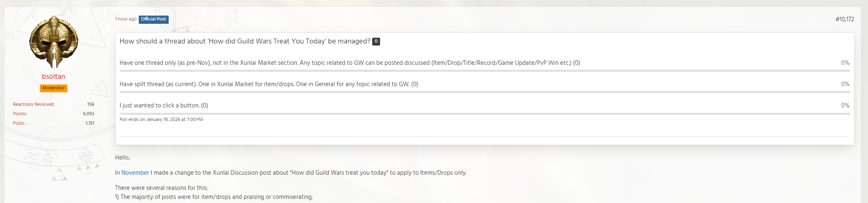This screenshot has height=203, width=868.
Task: Open the bsoltan username profile link
Action: point(53,76)
